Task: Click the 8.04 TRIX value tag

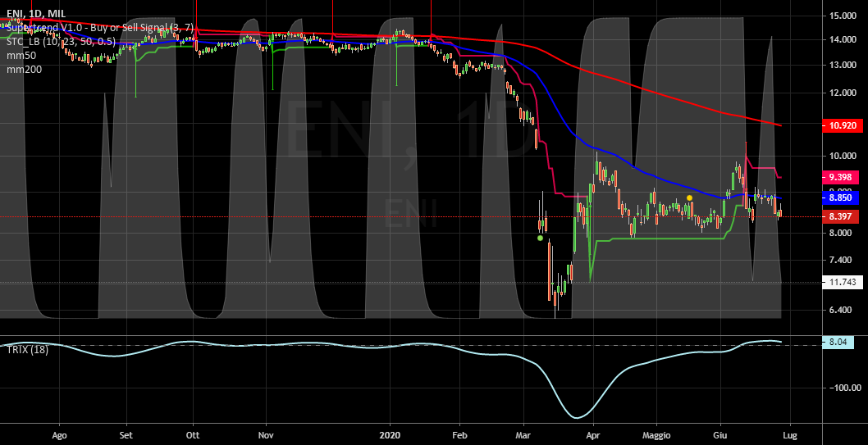Action: click(838, 343)
